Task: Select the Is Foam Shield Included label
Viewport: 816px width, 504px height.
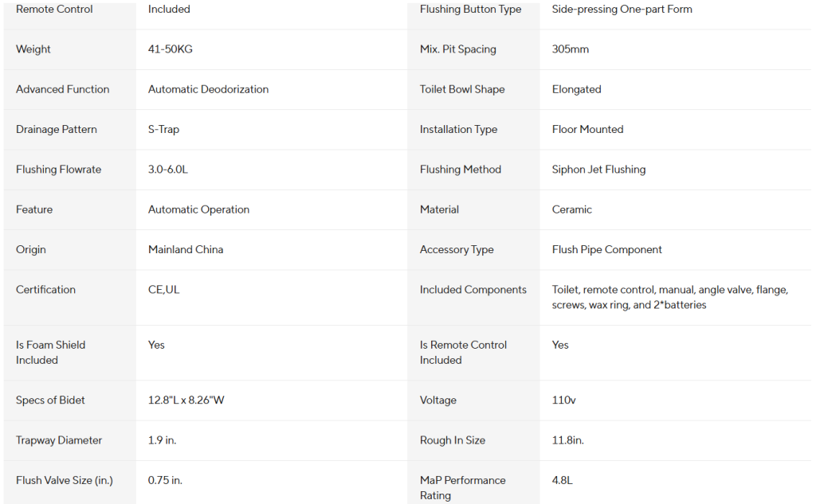Action: click(50, 352)
